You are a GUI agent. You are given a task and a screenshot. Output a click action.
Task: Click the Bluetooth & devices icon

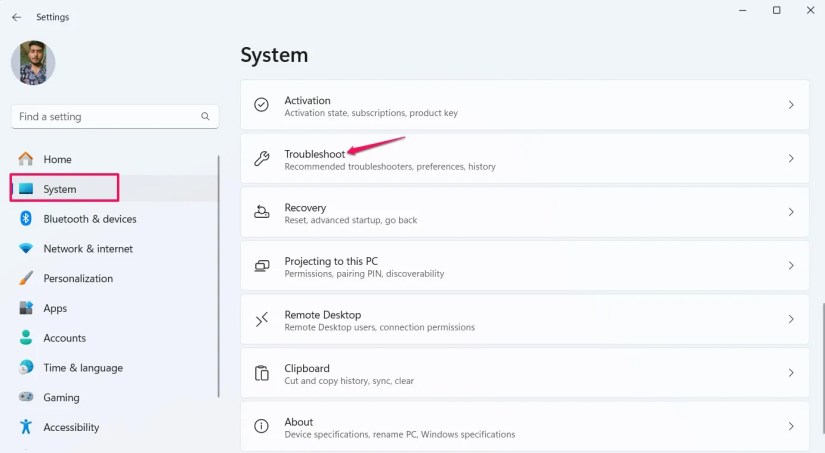26,219
